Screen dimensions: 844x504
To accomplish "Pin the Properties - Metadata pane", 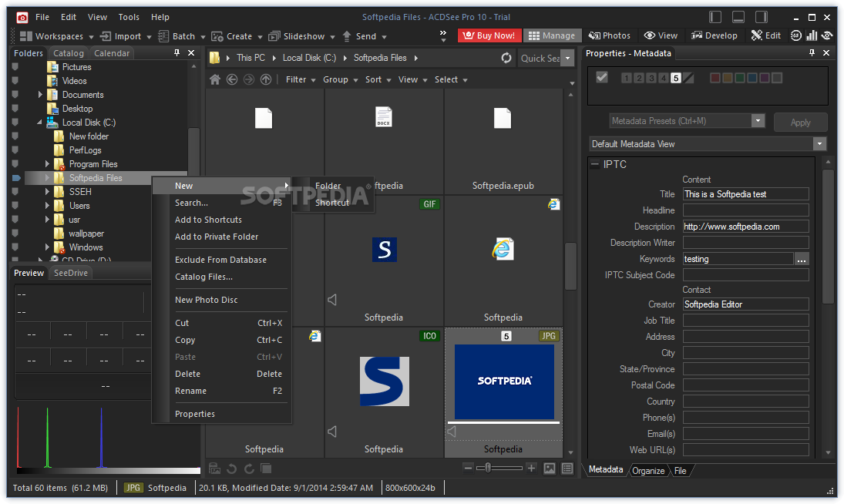I will [x=812, y=52].
